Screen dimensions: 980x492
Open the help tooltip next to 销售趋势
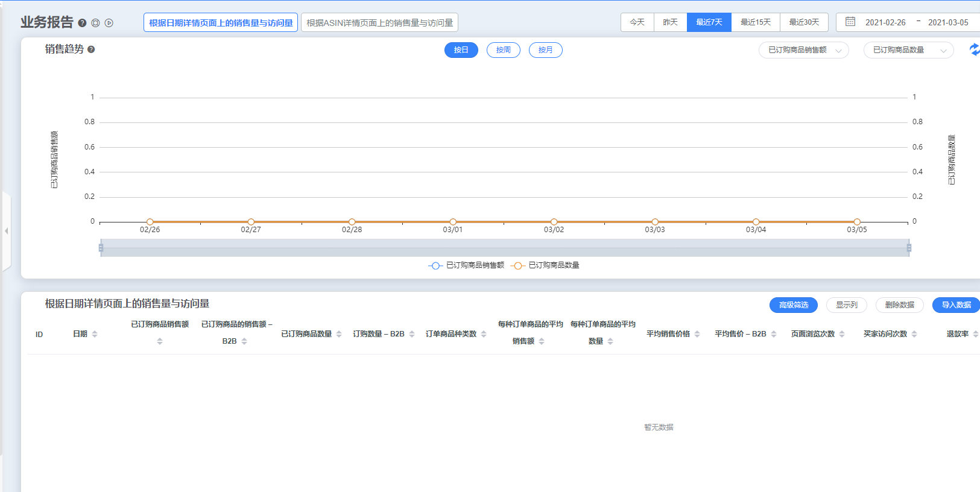click(x=91, y=49)
